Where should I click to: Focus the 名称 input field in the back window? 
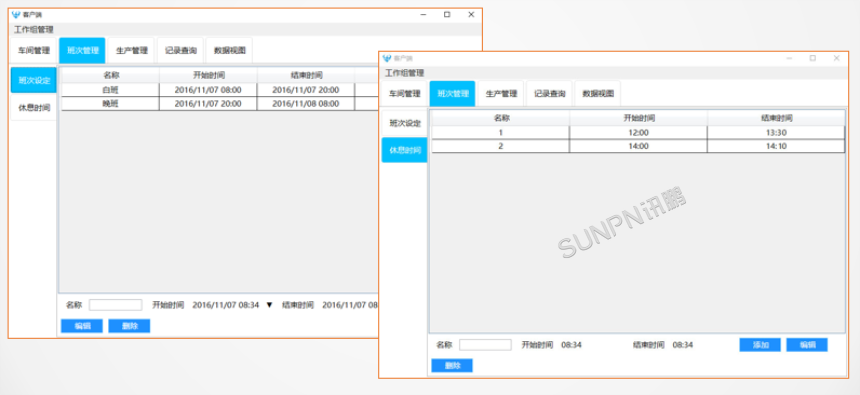pyautogui.click(x=116, y=305)
